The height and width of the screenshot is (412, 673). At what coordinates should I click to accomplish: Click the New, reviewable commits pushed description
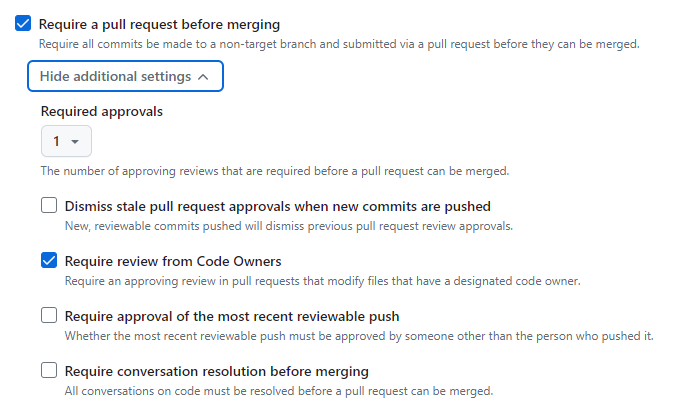(288, 226)
